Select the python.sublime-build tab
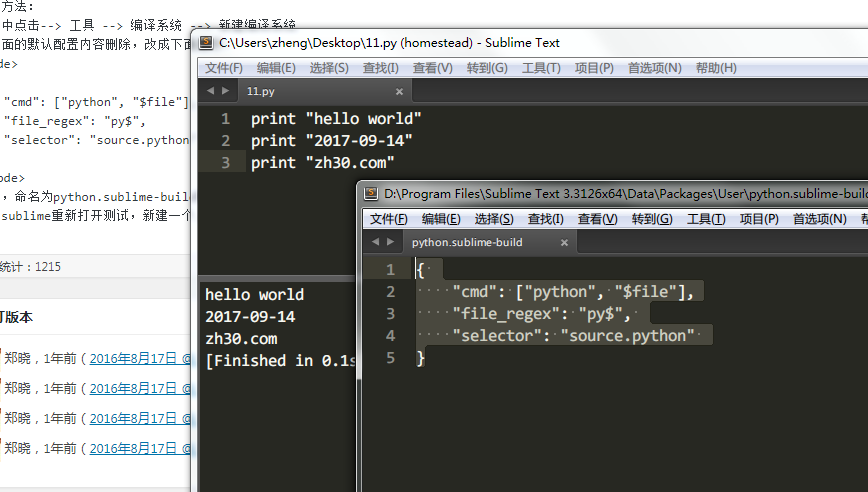The image size is (868, 492). 489,242
